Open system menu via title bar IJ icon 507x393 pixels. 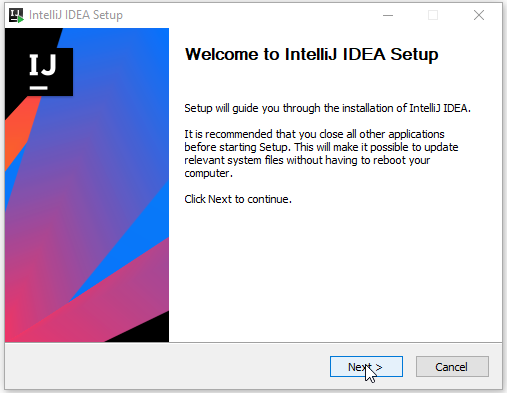16,15
